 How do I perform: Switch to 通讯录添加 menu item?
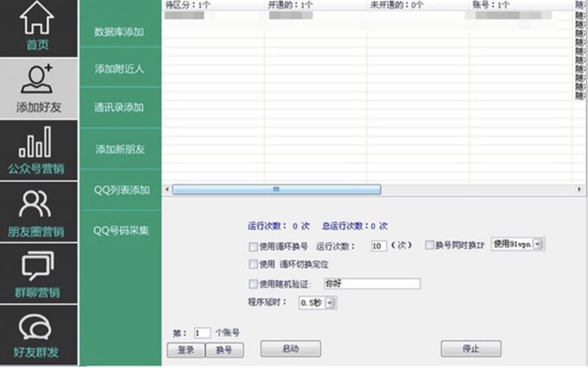pyautogui.click(x=119, y=108)
